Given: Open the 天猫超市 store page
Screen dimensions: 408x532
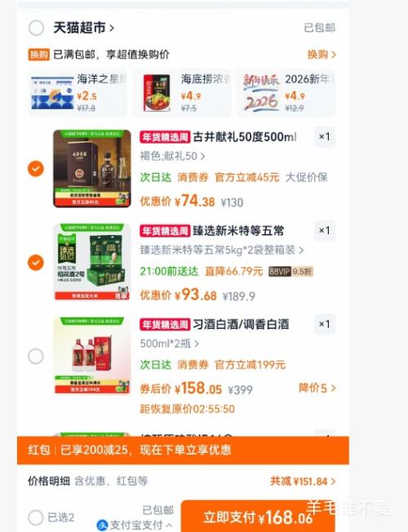Looking at the screenshot, I should [x=83, y=28].
